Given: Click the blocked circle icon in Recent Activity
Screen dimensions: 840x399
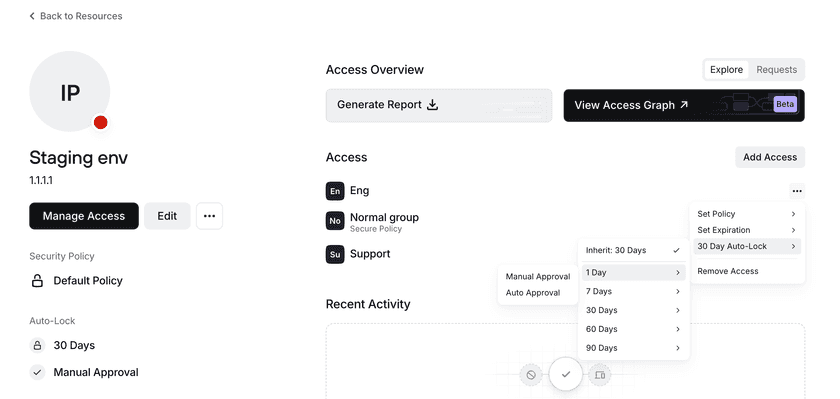Looking at the screenshot, I should click(x=531, y=375).
